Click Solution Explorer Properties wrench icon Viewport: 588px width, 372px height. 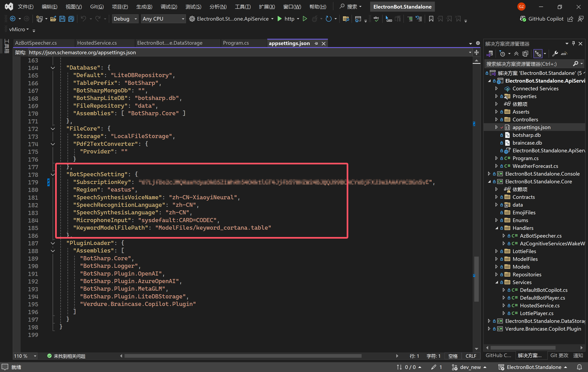click(x=555, y=54)
